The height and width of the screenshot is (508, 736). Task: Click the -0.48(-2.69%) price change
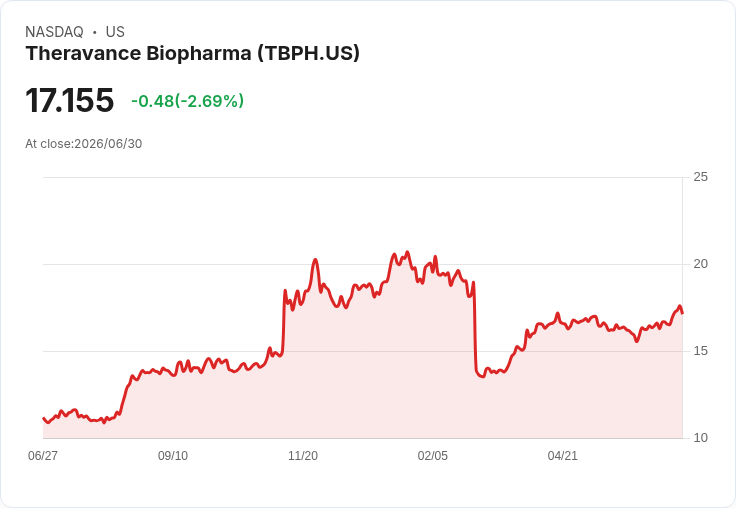point(187,101)
